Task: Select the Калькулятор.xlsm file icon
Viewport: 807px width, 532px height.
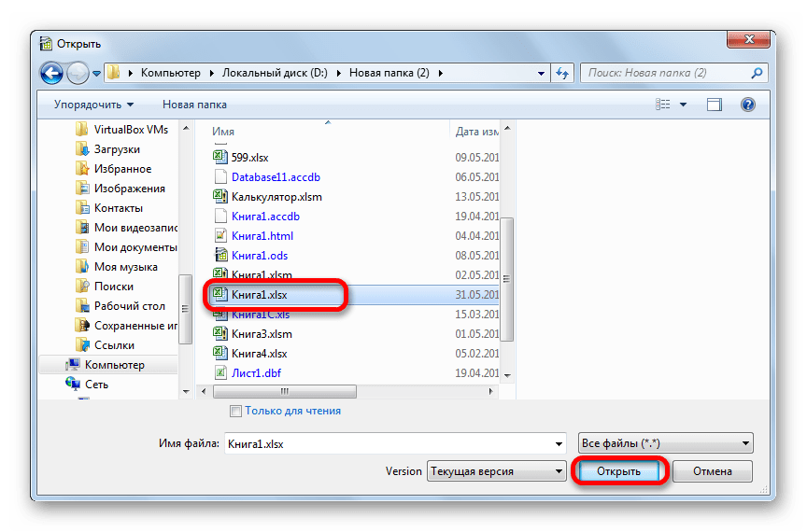Action: pos(220,197)
